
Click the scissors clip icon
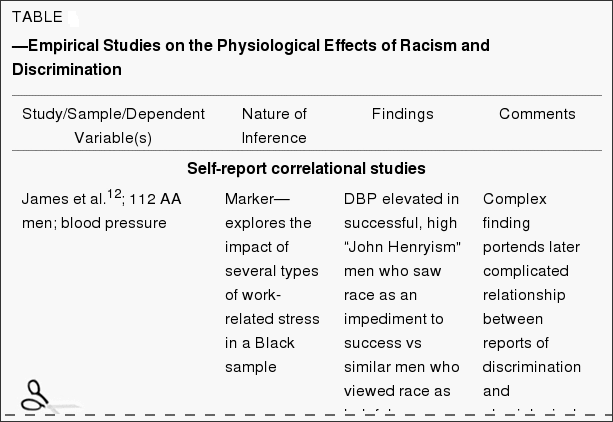[50, 397]
